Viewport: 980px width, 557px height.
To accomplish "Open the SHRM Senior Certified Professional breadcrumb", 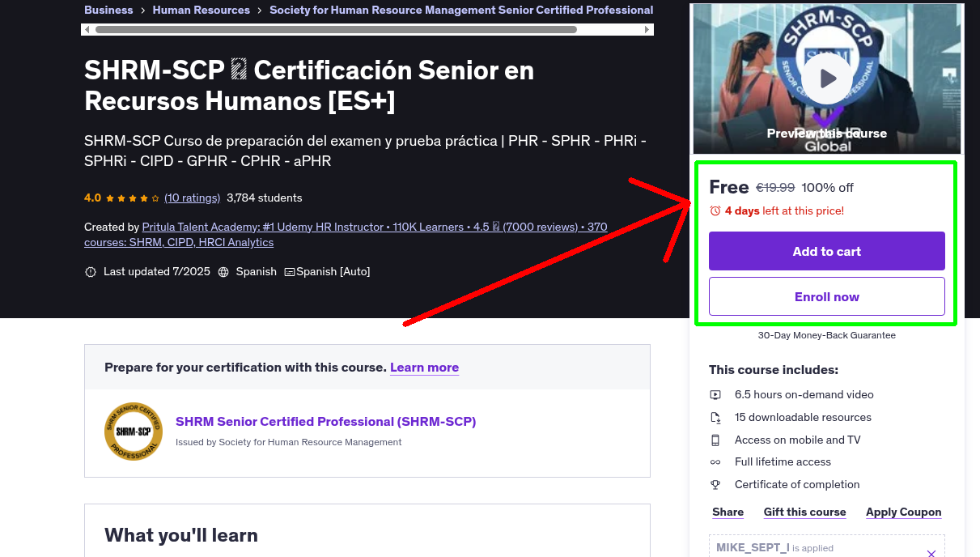I will pos(461,10).
